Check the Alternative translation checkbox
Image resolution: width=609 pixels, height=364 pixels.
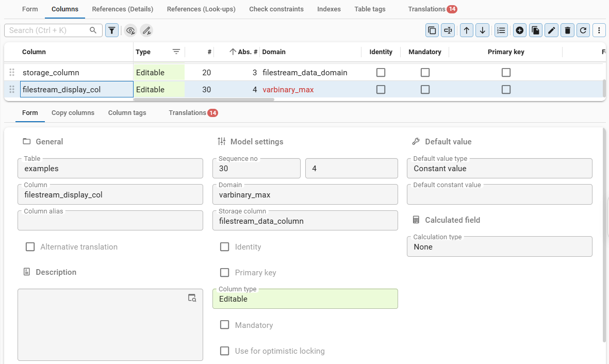pos(30,246)
